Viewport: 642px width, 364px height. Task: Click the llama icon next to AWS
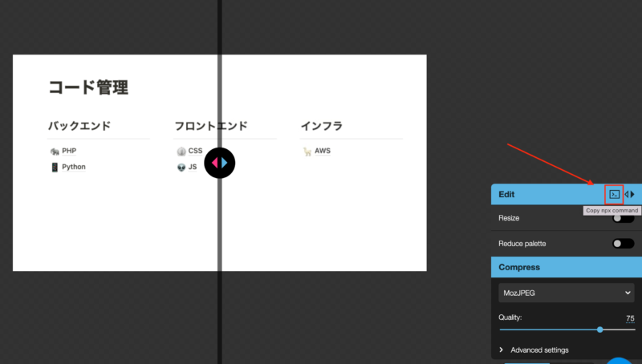click(307, 152)
